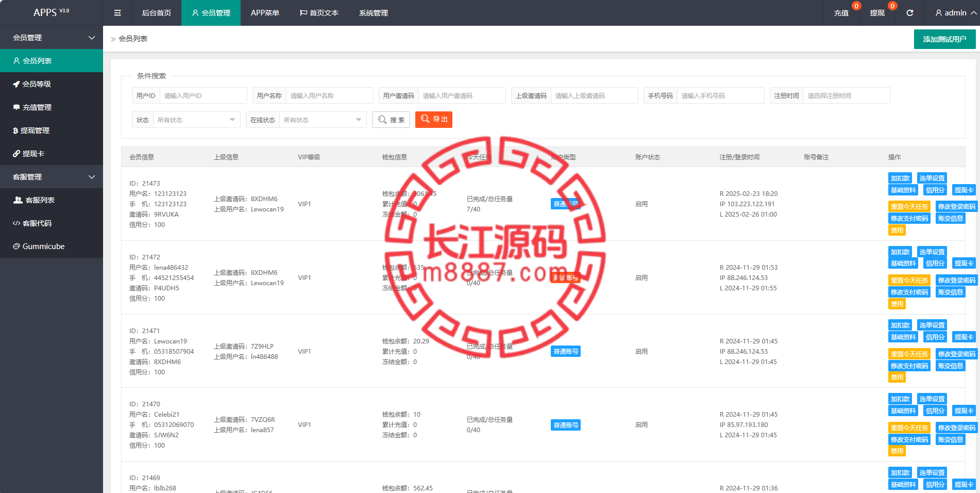Collapse the 客服管理 sidebar group

point(52,177)
